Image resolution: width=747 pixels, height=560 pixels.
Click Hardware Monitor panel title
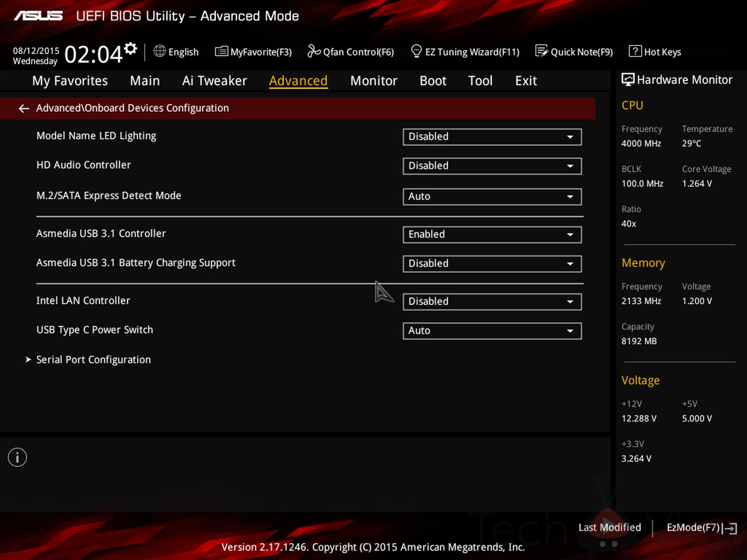pyautogui.click(x=684, y=80)
